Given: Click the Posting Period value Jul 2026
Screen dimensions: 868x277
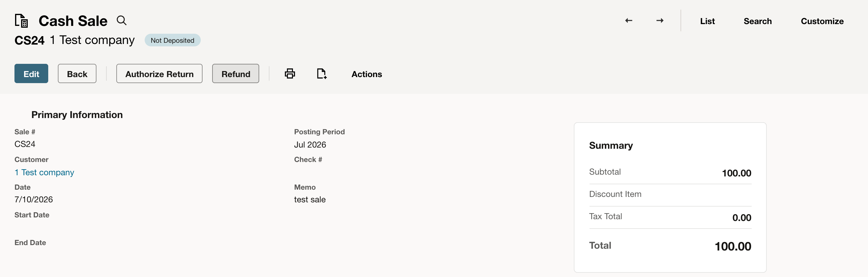Looking at the screenshot, I should (310, 145).
